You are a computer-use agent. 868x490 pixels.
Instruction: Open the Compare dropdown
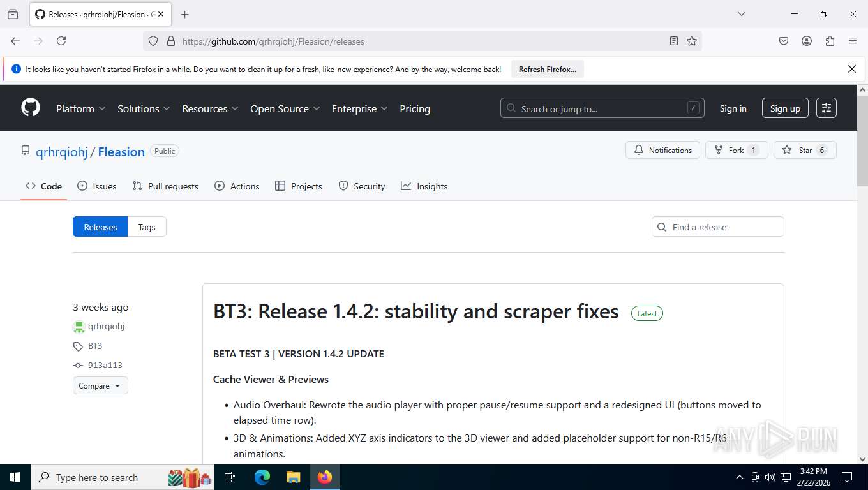100,385
